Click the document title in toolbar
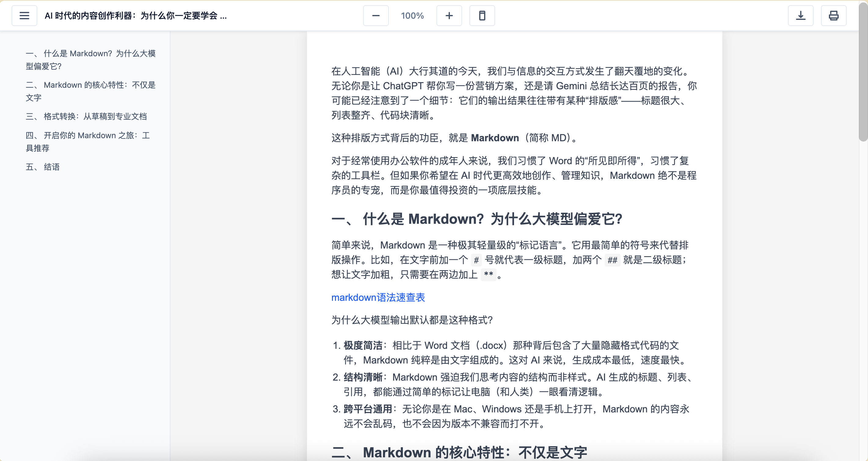The width and height of the screenshot is (868, 461). pos(136,16)
